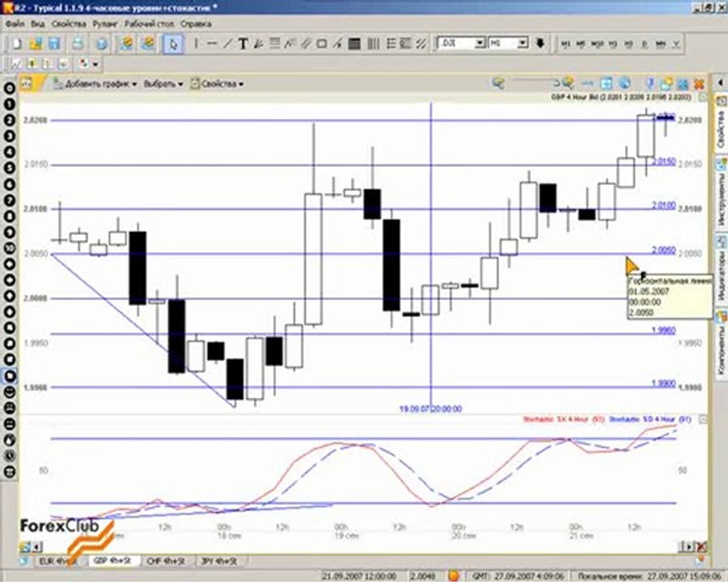728x582 pixels.
Task: Select the solid black fill tool
Action: pos(354,44)
